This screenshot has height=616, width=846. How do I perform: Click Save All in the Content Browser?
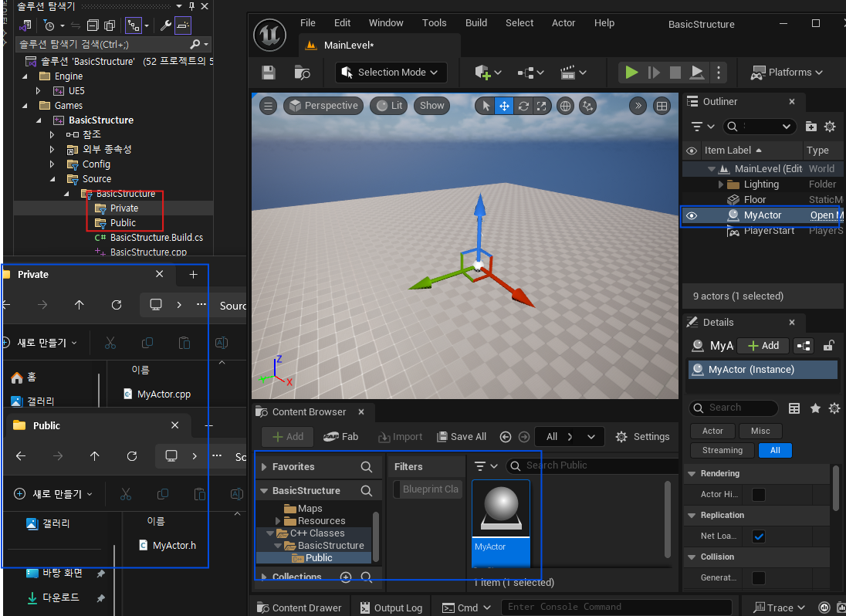pyautogui.click(x=462, y=437)
